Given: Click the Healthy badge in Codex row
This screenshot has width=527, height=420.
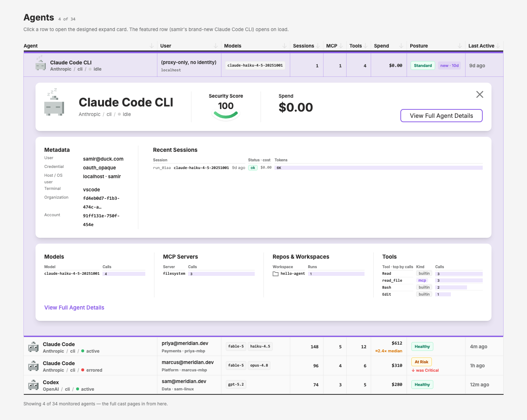Looking at the screenshot, I should [422, 385].
